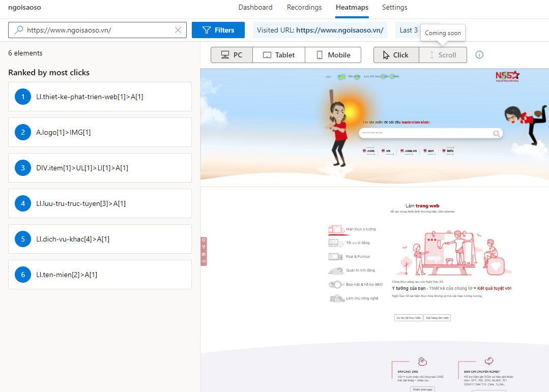
Task: Go to the Recordings tab
Action: (304, 8)
